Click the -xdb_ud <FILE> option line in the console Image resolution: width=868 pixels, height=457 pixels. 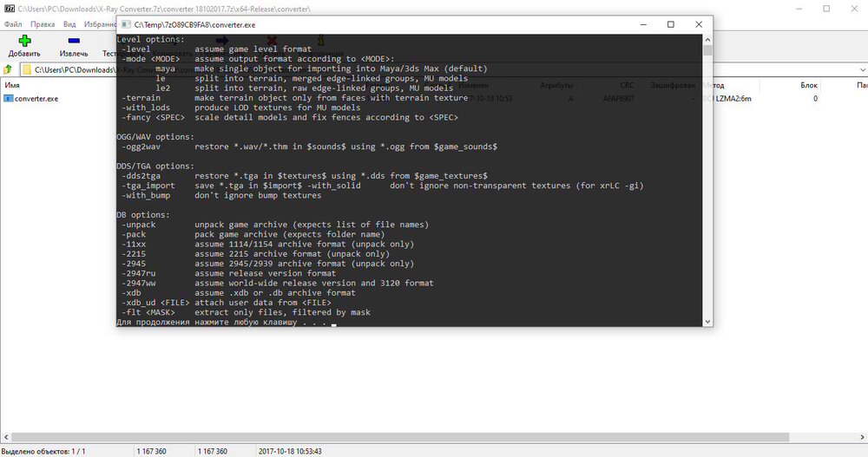pos(226,303)
